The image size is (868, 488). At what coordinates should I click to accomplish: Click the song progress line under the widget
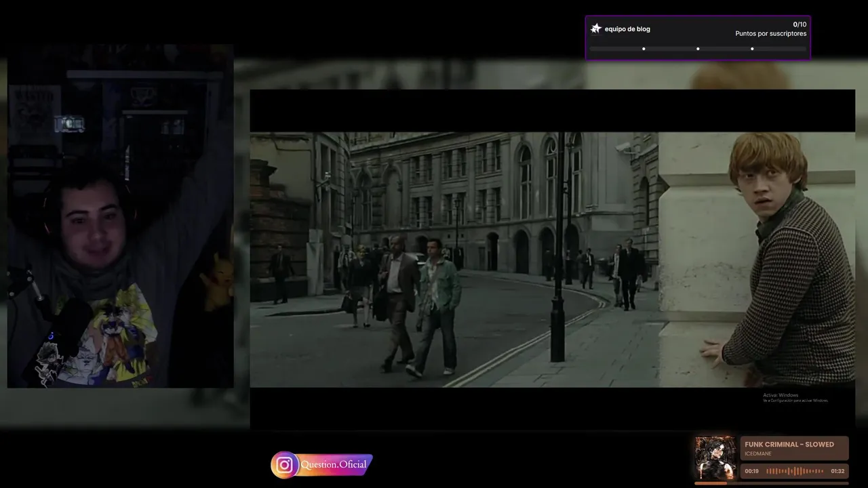pos(772,483)
